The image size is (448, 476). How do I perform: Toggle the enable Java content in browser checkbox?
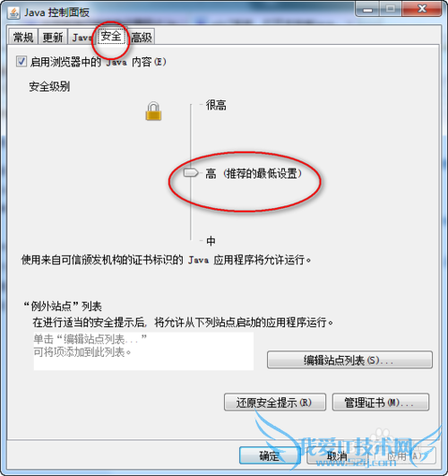click(22, 62)
